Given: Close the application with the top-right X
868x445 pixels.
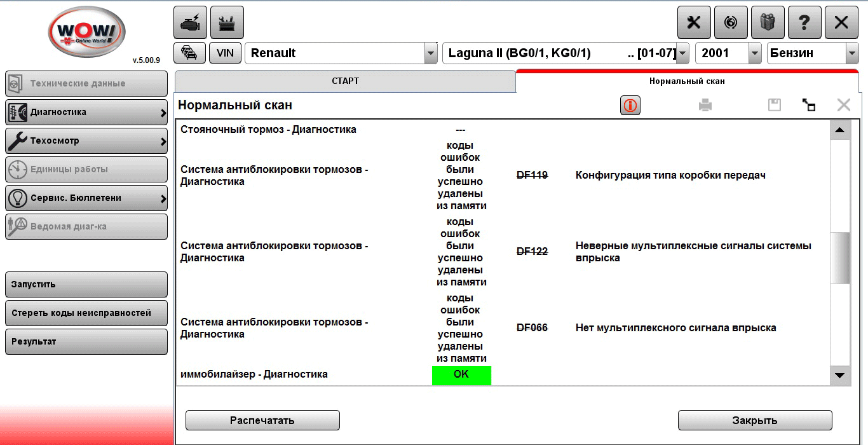Looking at the screenshot, I should click(841, 23).
